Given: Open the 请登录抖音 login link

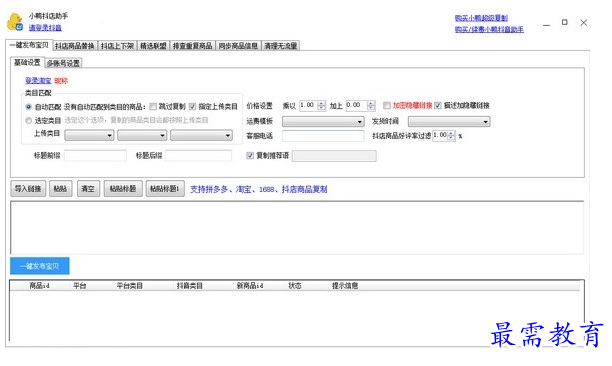Looking at the screenshot, I should [x=45, y=28].
